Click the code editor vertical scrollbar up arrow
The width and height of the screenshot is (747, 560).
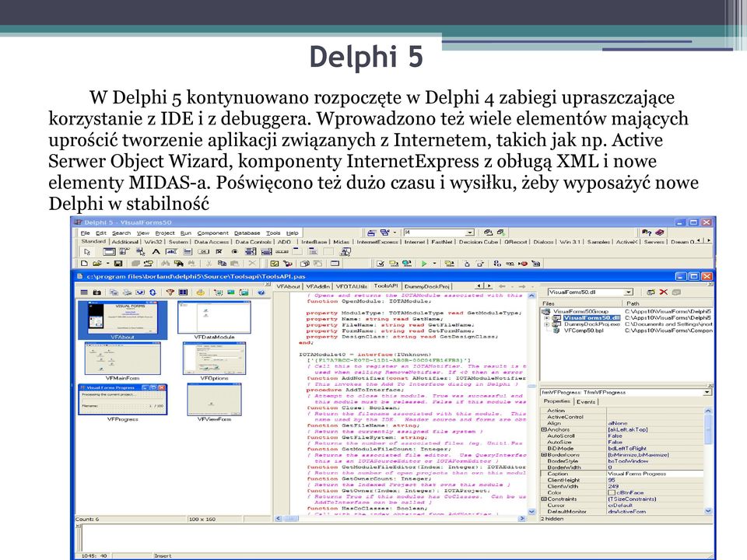531,296
